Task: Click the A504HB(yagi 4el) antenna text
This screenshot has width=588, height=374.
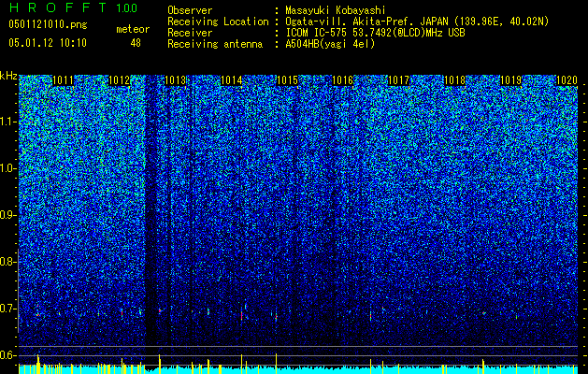Action: [x=330, y=44]
